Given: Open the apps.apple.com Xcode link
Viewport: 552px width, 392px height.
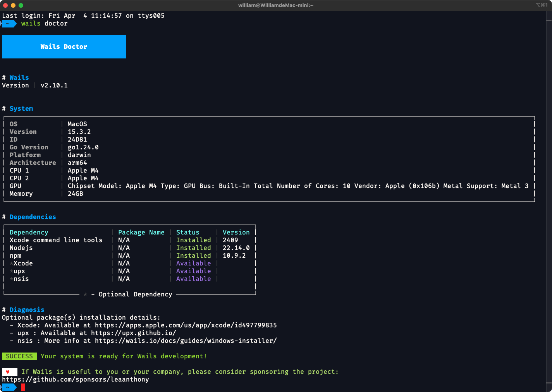Looking at the screenshot, I should click(186, 325).
